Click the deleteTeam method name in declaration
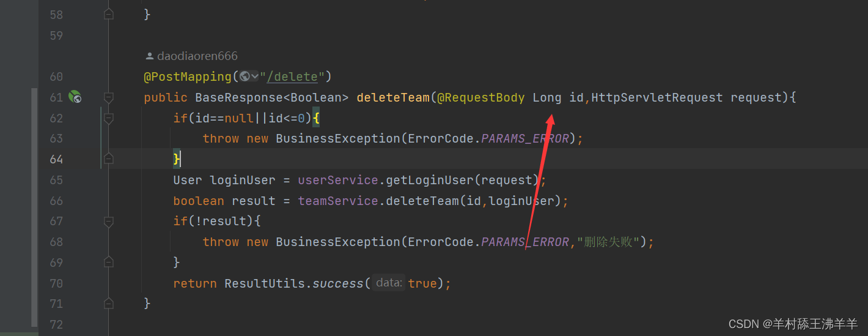The image size is (868, 336). click(x=393, y=97)
